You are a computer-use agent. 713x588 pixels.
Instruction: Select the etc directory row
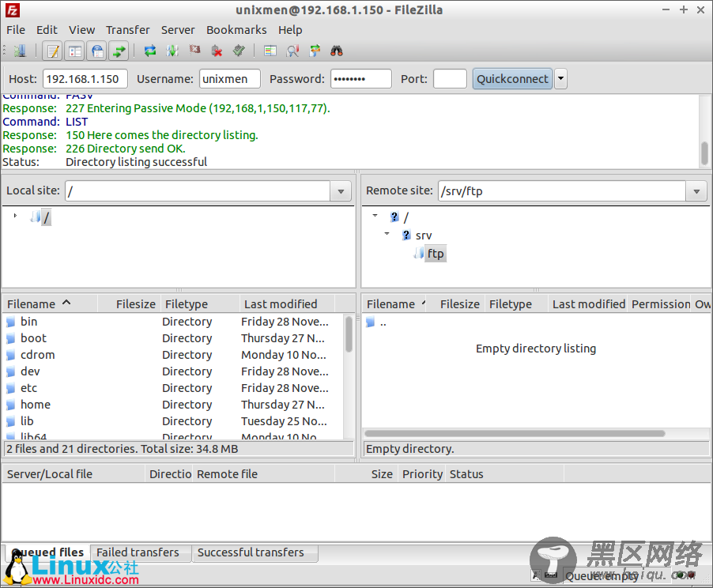(173, 388)
